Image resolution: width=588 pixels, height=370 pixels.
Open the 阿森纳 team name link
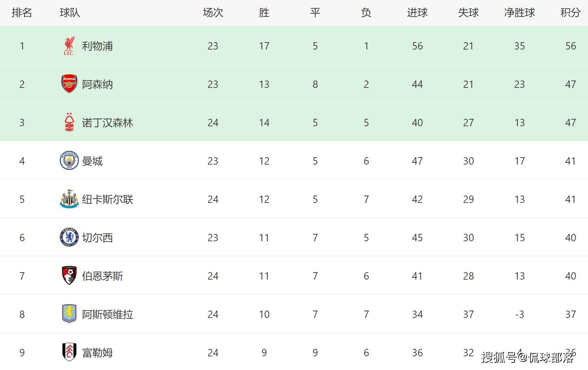click(97, 84)
